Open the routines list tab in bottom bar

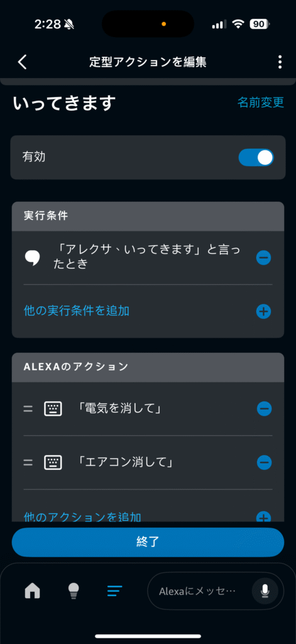114,591
